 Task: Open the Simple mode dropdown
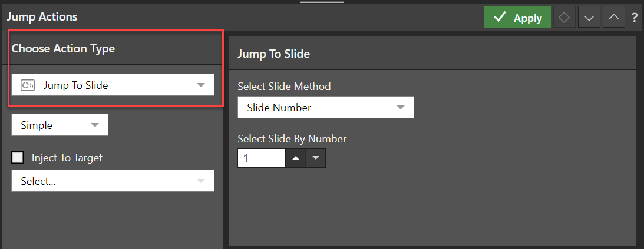pyautogui.click(x=60, y=125)
